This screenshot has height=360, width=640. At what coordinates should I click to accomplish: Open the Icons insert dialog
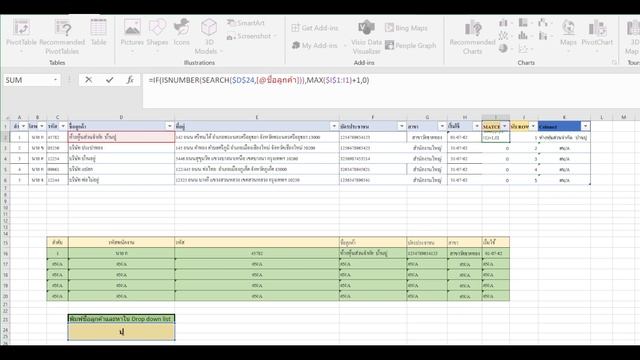point(182,33)
